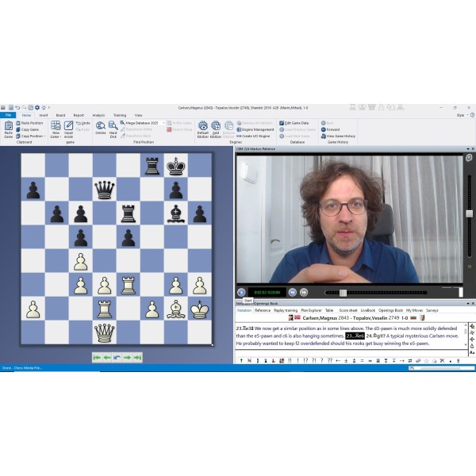Click the move 24.Kg1 in notation

coord(374,336)
